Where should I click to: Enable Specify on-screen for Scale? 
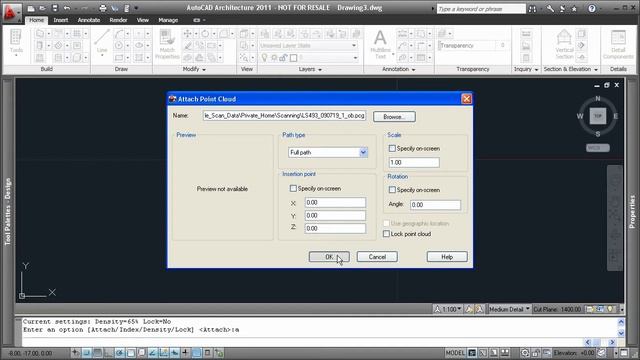click(x=392, y=148)
